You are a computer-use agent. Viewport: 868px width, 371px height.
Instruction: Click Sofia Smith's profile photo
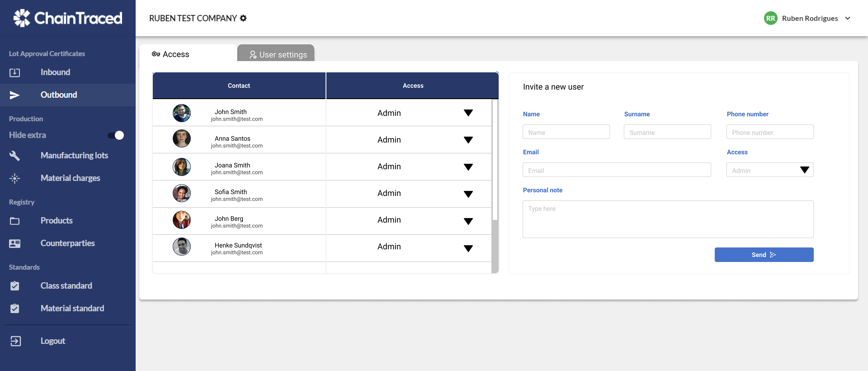(x=182, y=193)
